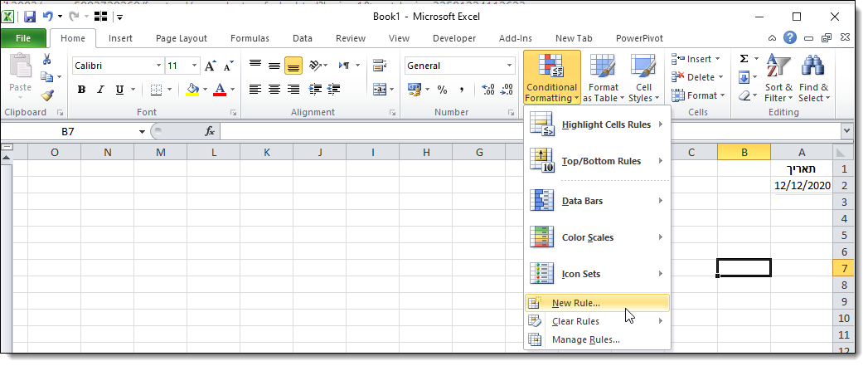Click the Center text alignment icon
868x366 pixels.
point(274,90)
